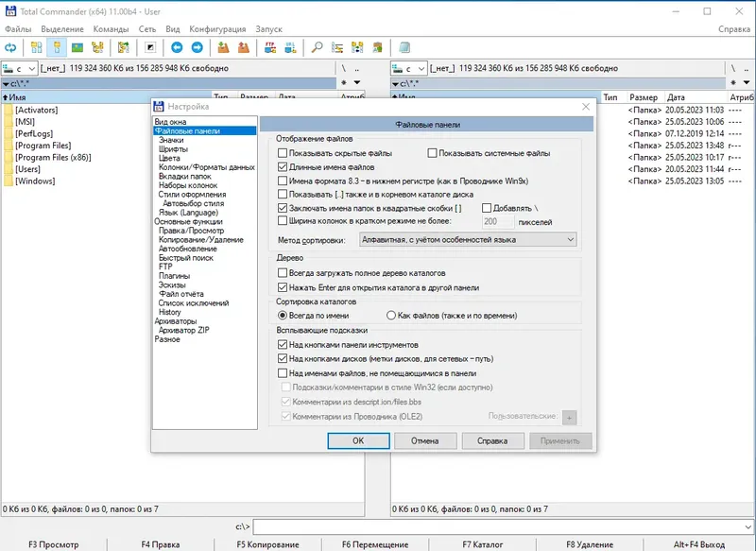Viewport: 756px width, 551px height.
Task: Open the Запуск menu
Action: pyautogui.click(x=269, y=29)
